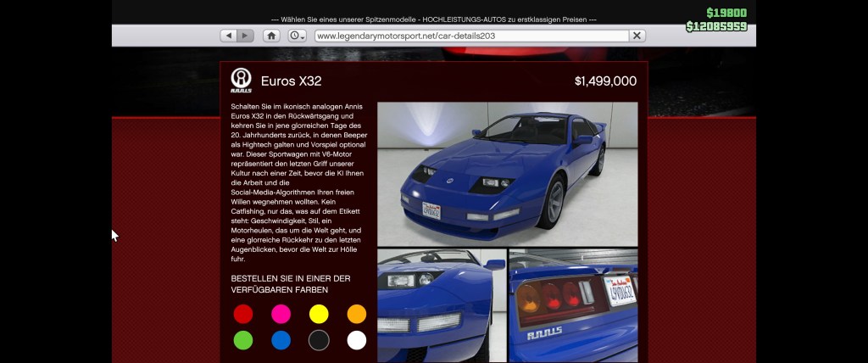The image size is (868, 363).
Task: Select the black car color swatch
Action: [x=319, y=340]
